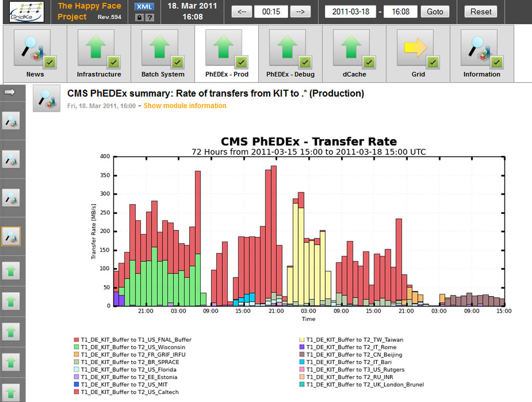Open the Batch System green arrow icon

tap(160, 47)
